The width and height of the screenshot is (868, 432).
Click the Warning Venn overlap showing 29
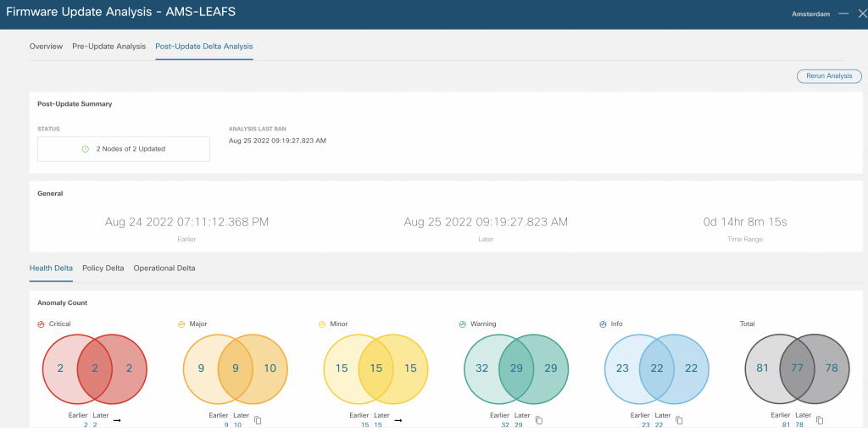tap(515, 368)
